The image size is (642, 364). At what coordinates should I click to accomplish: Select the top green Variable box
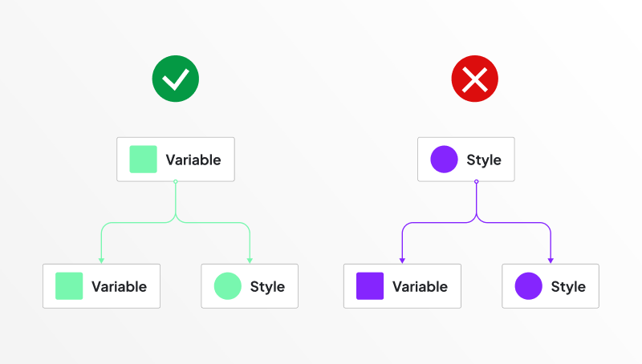point(176,160)
